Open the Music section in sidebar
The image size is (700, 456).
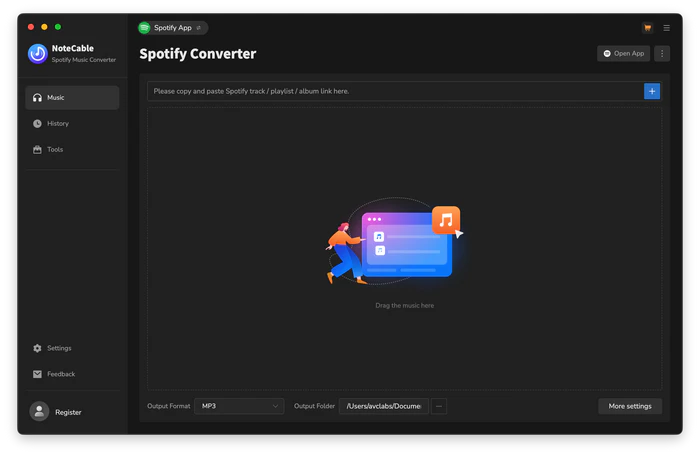pos(72,97)
